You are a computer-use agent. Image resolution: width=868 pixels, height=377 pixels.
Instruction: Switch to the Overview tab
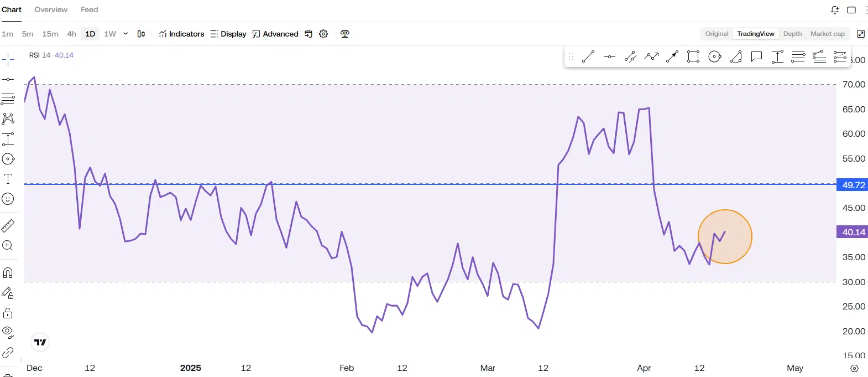tap(51, 9)
